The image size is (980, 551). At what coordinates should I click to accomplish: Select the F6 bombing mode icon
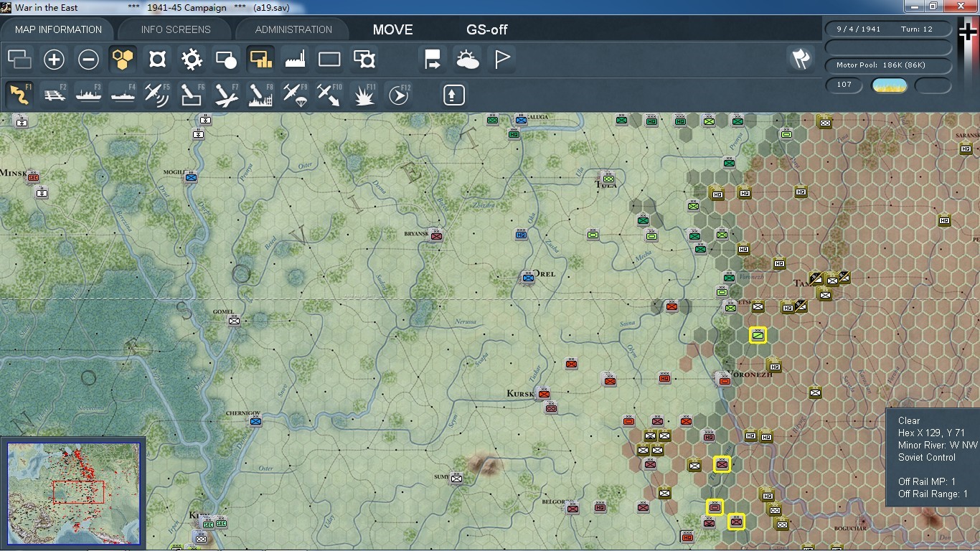pos(192,95)
